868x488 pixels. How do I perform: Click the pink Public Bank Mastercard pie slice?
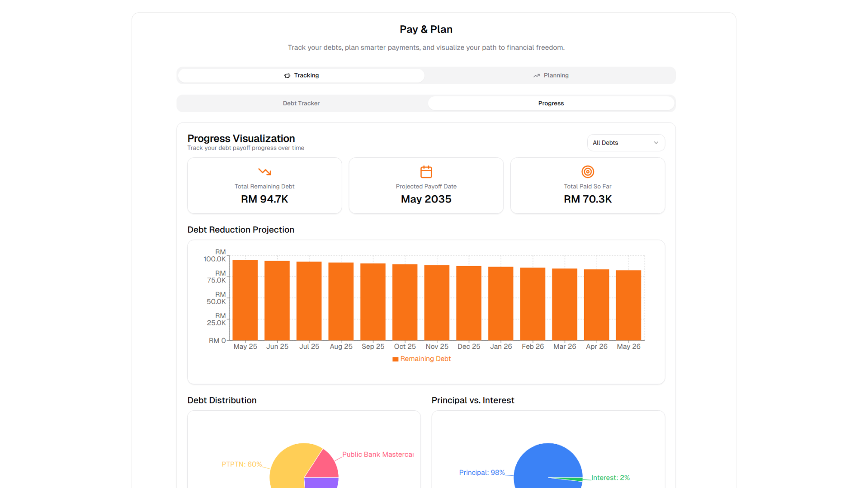point(325,465)
